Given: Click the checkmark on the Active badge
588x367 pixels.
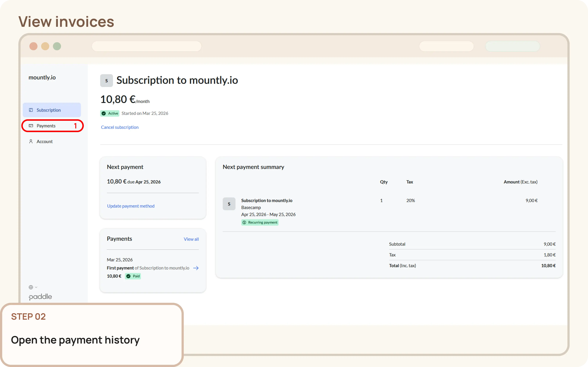Looking at the screenshot, I should 104,113.
